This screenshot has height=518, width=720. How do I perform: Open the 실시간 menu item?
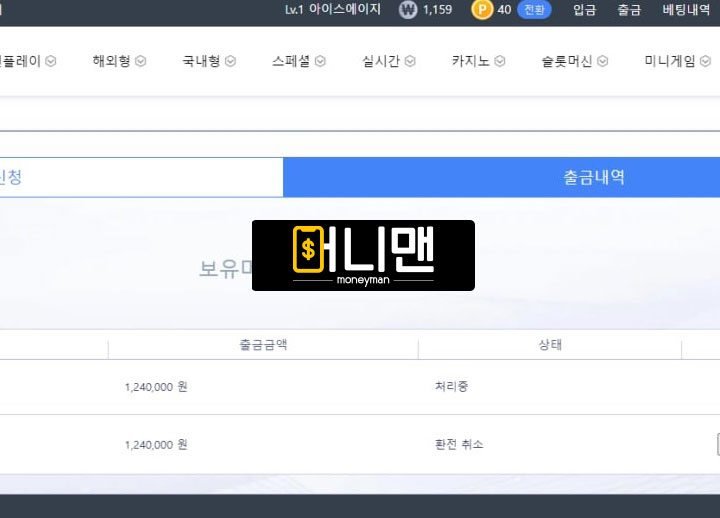pos(381,61)
